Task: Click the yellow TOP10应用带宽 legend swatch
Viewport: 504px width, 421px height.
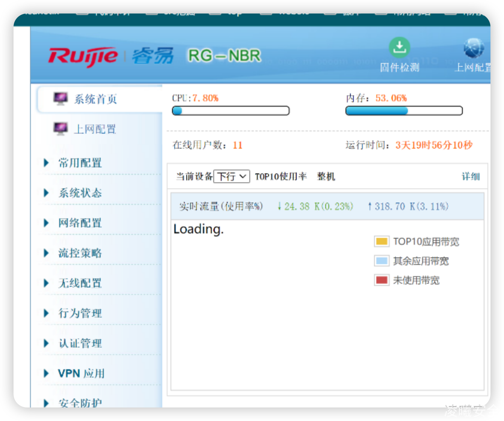Action: click(382, 241)
